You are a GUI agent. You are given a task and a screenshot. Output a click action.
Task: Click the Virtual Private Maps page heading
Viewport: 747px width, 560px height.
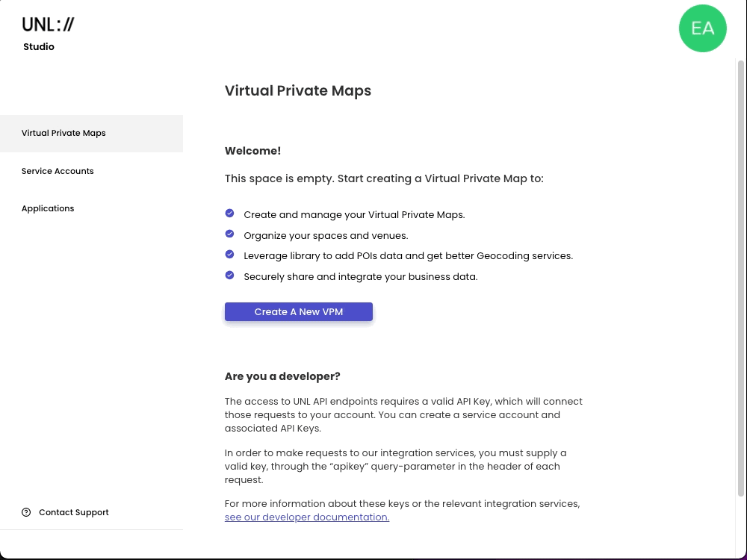coord(298,91)
